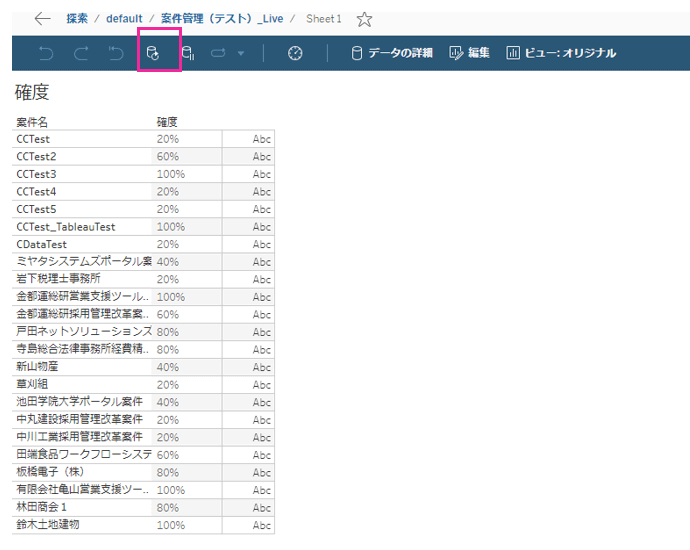The image size is (690, 550).
Task: Pause automatic data updates icon
Action: pos(188,53)
